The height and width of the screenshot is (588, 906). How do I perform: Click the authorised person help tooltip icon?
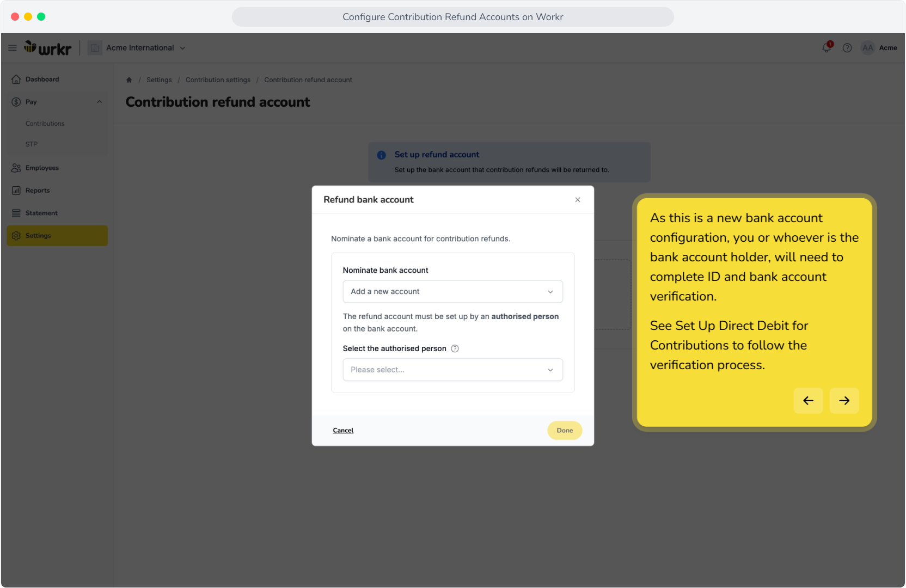[x=455, y=348]
